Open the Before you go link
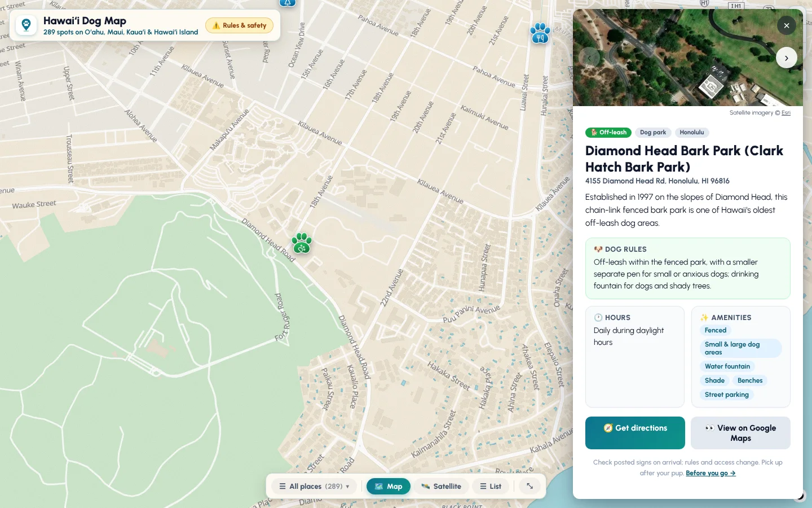 coord(710,473)
